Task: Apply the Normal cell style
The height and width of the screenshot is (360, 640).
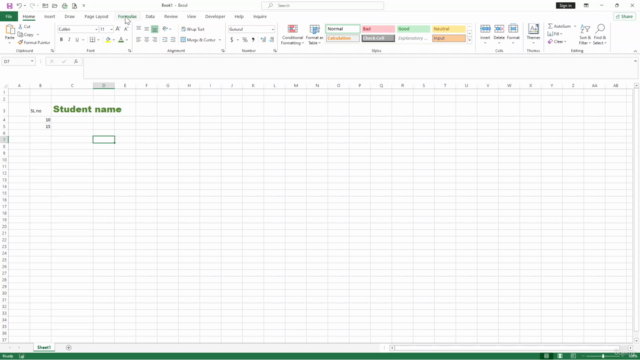Action: click(x=343, y=29)
